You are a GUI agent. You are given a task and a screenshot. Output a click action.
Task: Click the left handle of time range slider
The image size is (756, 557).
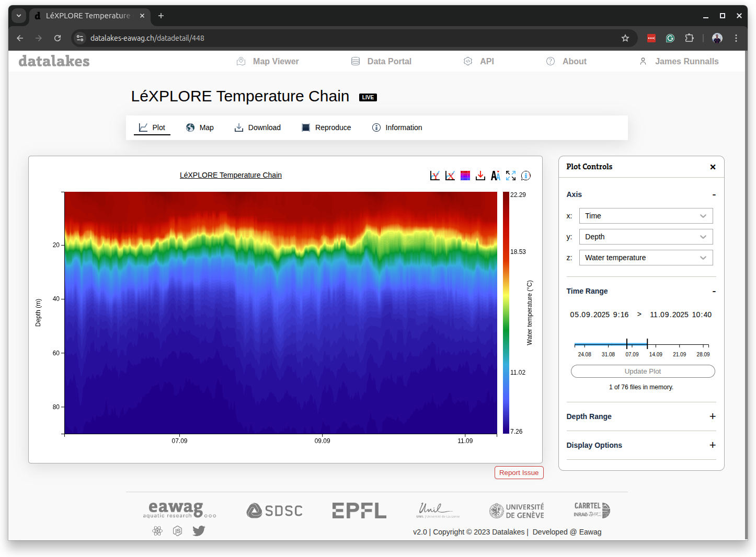click(627, 344)
